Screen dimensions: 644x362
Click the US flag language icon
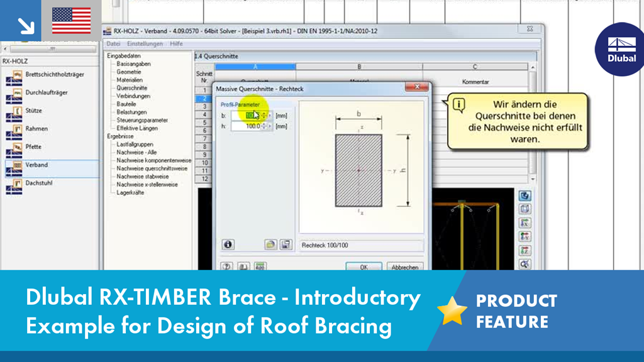[x=72, y=21]
